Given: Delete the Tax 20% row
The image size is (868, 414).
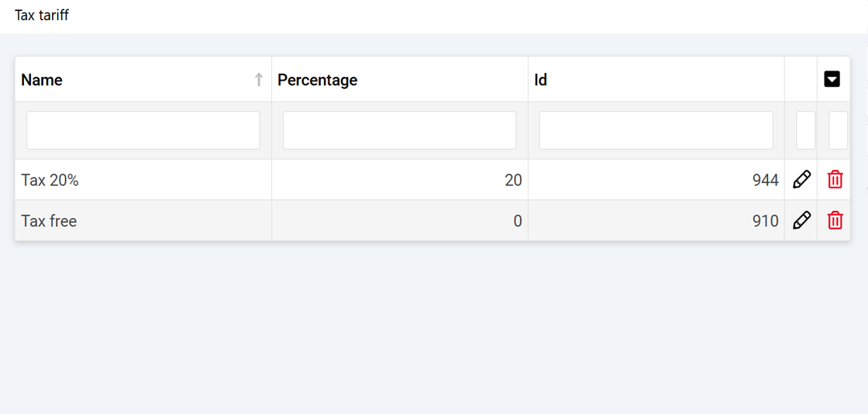Looking at the screenshot, I should 835,180.
